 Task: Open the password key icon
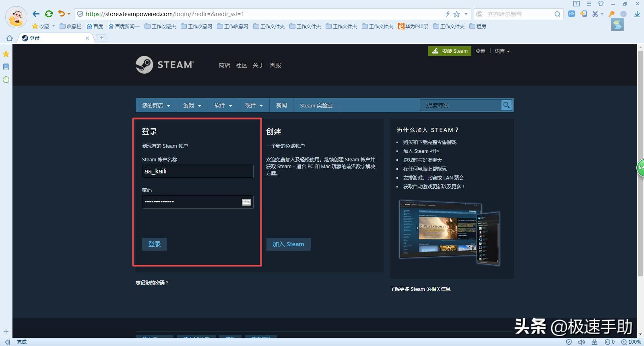[612, 14]
